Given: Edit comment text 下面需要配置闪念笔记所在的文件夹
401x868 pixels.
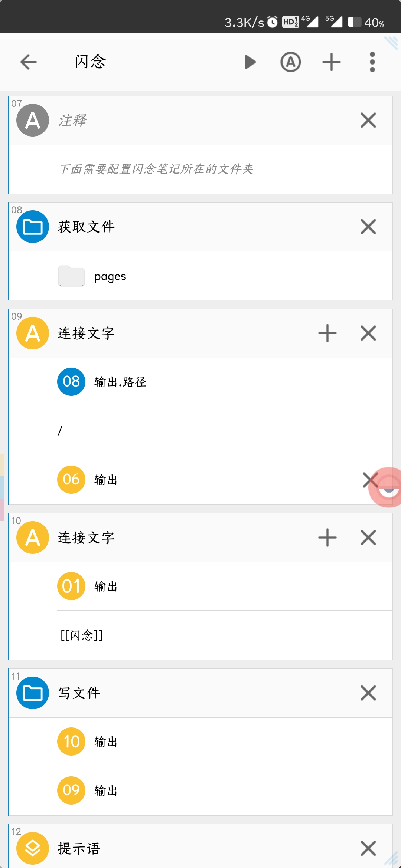Looking at the screenshot, I should click(156, 169).
